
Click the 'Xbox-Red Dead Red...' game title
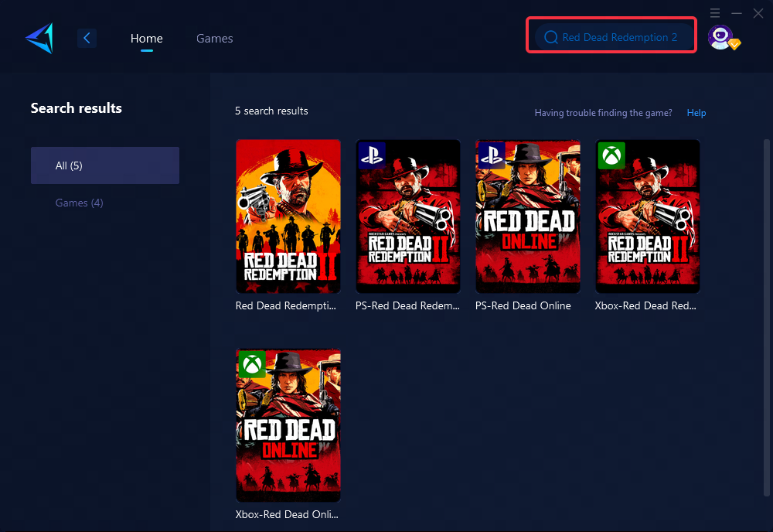click(645, 305)
